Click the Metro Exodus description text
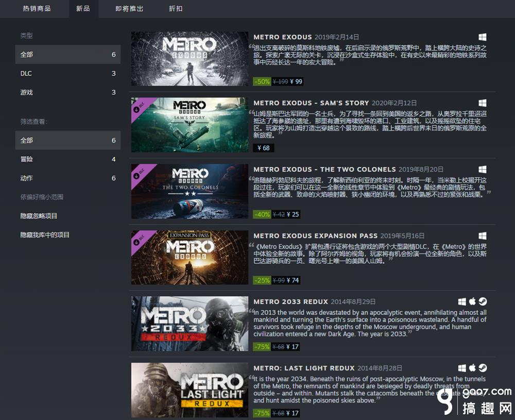The width and height of the screenshot is (515, 420). 370,55
